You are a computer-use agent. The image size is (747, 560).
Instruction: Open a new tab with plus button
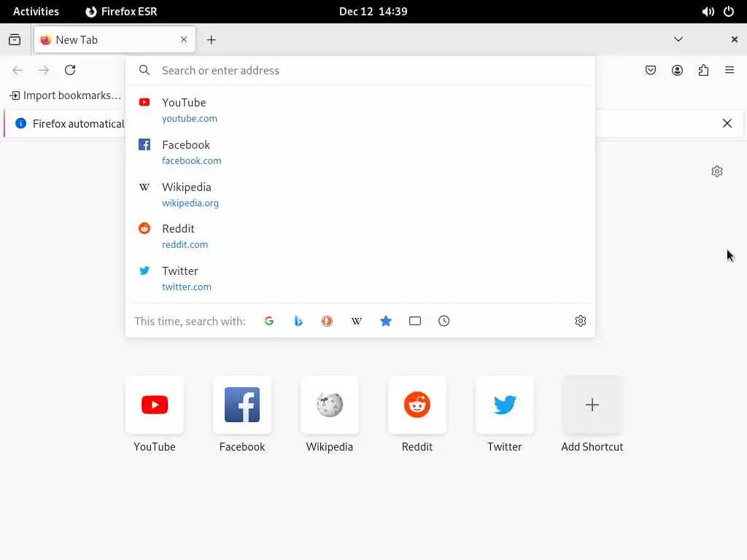coord(211,40)
